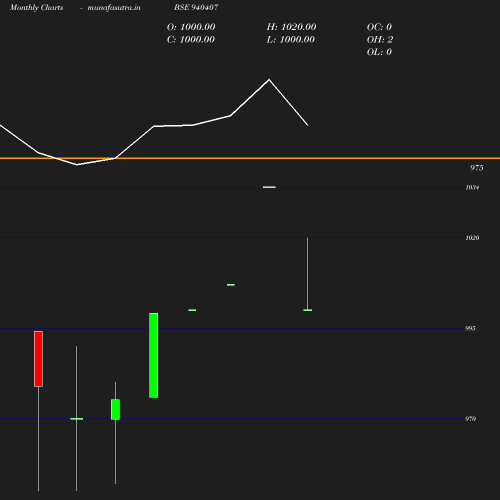Click the green dash at the 1034 line

coord(269,187)
